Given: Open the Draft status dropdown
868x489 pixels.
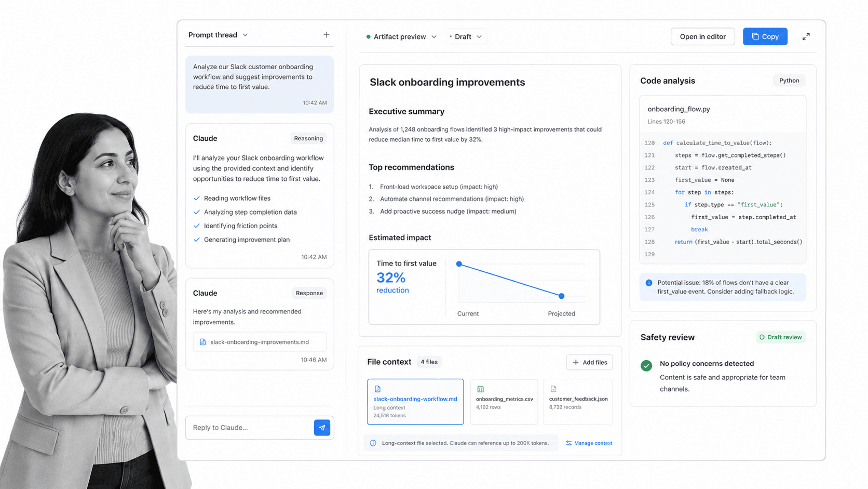Looking at the screenshot, I should 466,36.
